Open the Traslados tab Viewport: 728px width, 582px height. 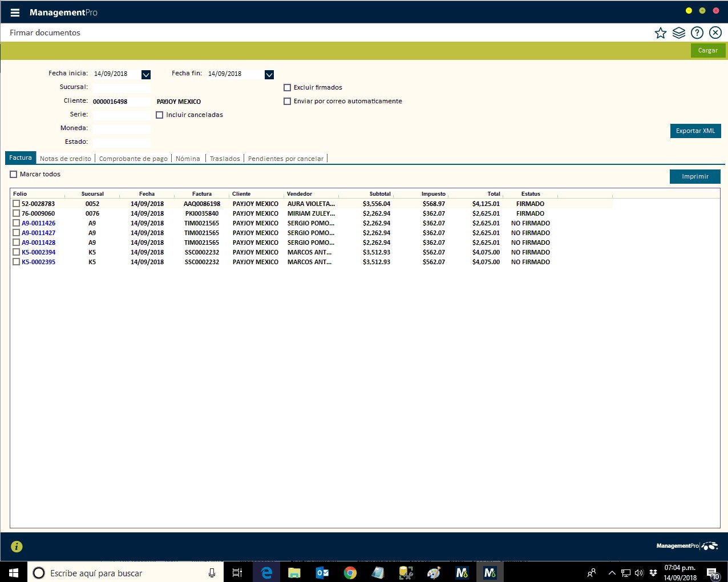tap(225, 159)
